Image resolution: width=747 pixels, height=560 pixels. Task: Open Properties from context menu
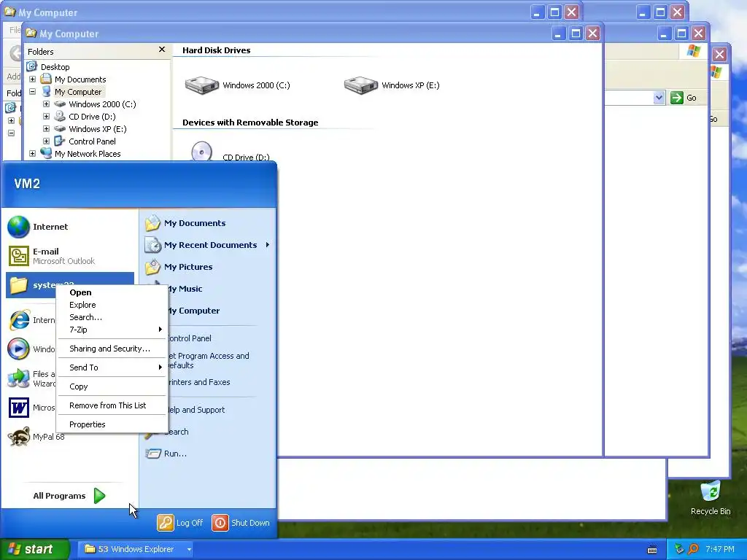[112, 425]
